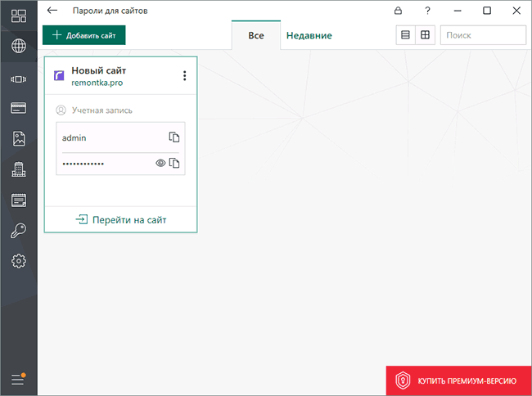The image size is (532, 396).
Task: Copy the admin login to clipboard
Action: click(x=174, y=137)
